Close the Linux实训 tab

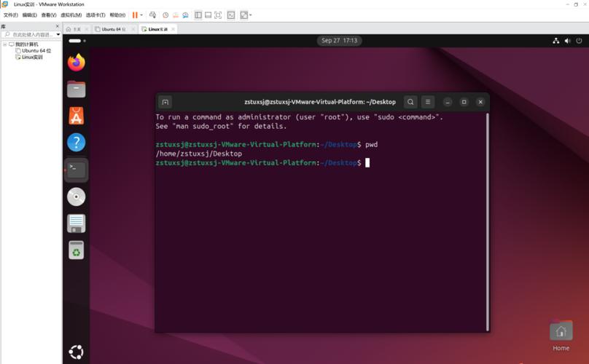pyautogui.click(x=173, y=29)
